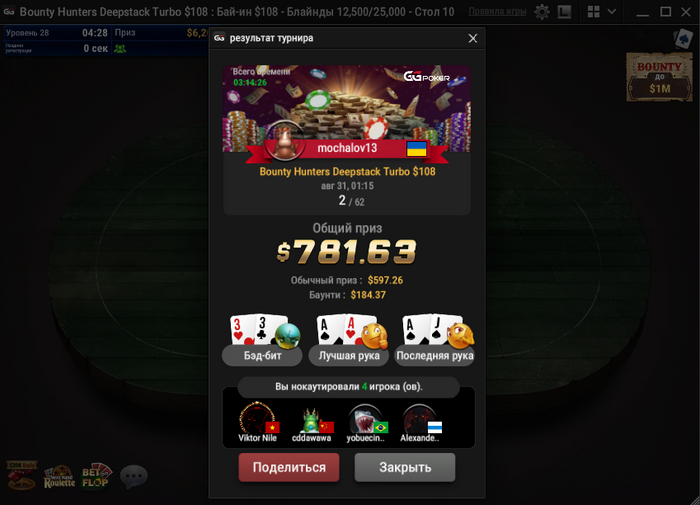Click mochalov13 horse avatar
The height and width of the screenshot is (505, 700).
[283, 141]
